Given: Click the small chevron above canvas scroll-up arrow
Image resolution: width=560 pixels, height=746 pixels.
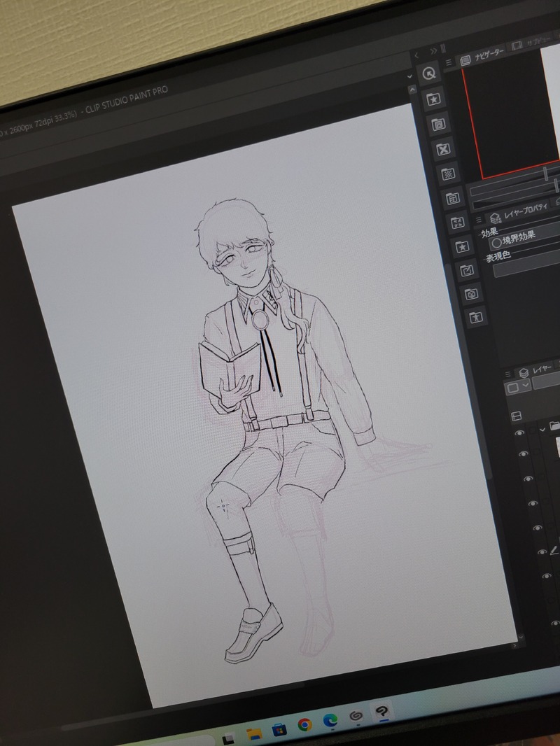Looking at the screenshot, I should 409,76.
